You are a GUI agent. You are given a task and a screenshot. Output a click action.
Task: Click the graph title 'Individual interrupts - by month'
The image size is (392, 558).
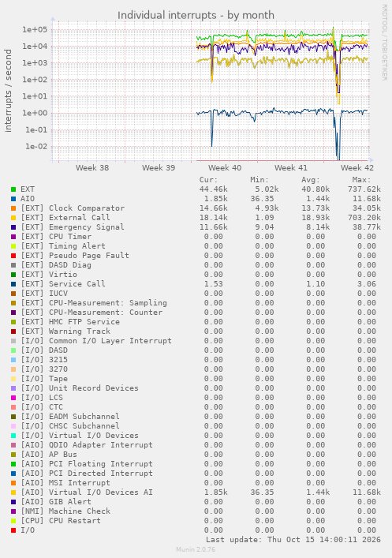click(196, 15)
